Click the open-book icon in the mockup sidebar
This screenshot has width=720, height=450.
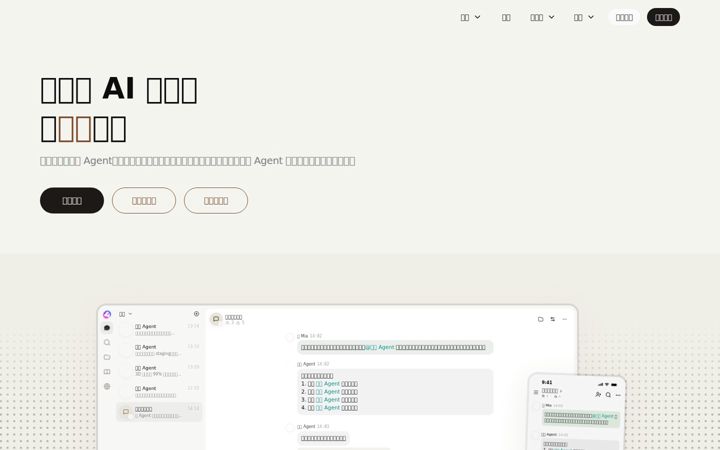[x=107, y=372]
